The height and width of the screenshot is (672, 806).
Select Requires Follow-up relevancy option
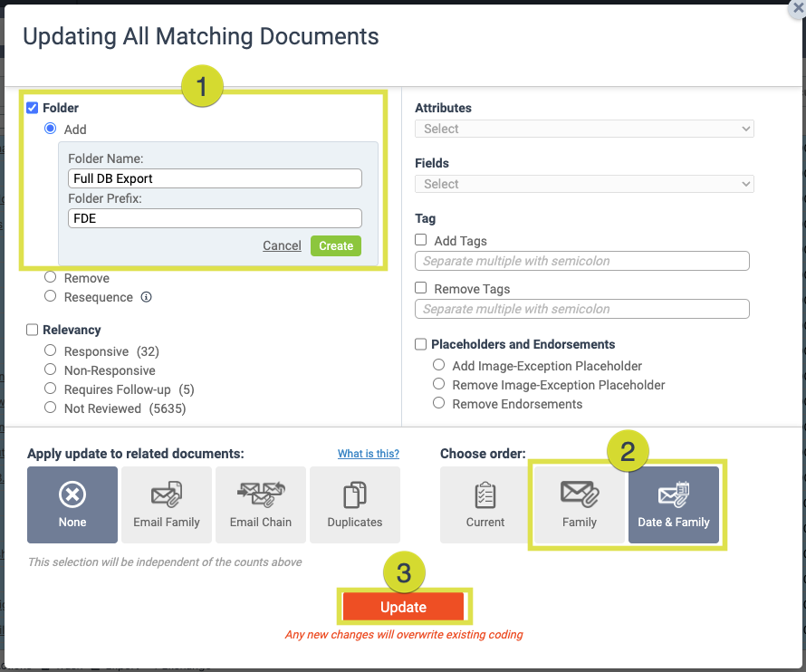pos(51,389)
